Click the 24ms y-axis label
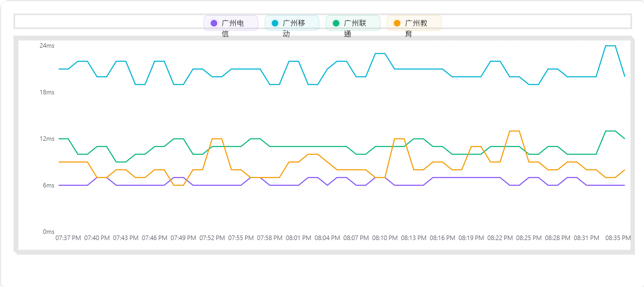 (47, 46)
